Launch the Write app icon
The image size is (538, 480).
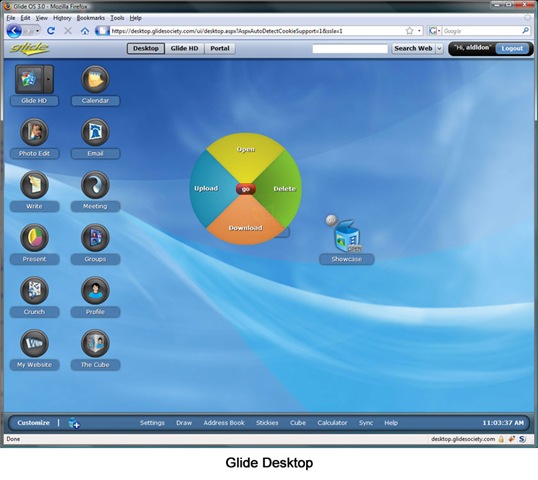point(34,185)
